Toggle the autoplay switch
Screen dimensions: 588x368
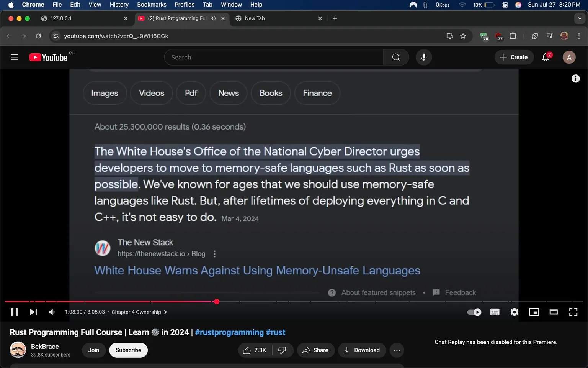(x=474, y=312)
